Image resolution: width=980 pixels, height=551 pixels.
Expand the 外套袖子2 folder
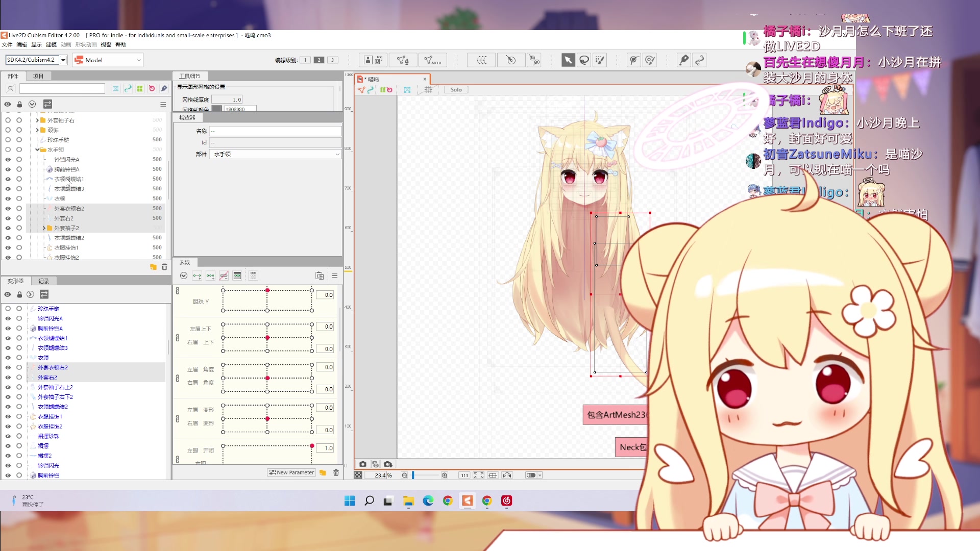[44, 228]
